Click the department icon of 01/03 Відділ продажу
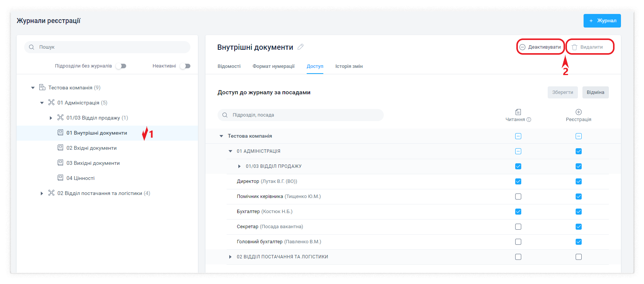644x284 pixels. click(60, 118)
